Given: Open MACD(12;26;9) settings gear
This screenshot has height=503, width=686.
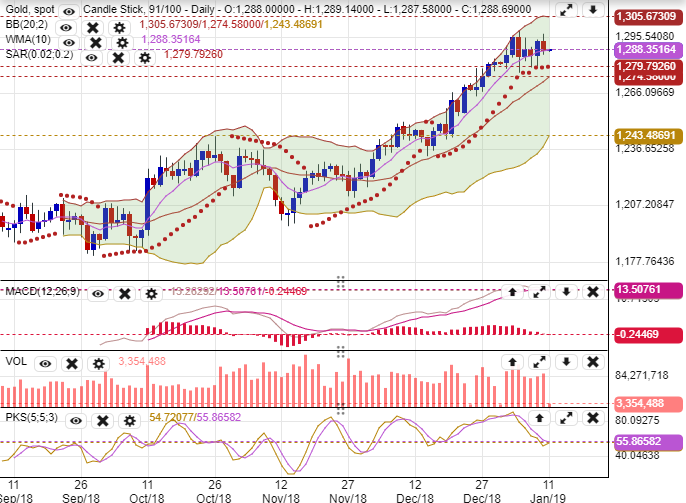Looking at the screenshot, I should 150,293.
